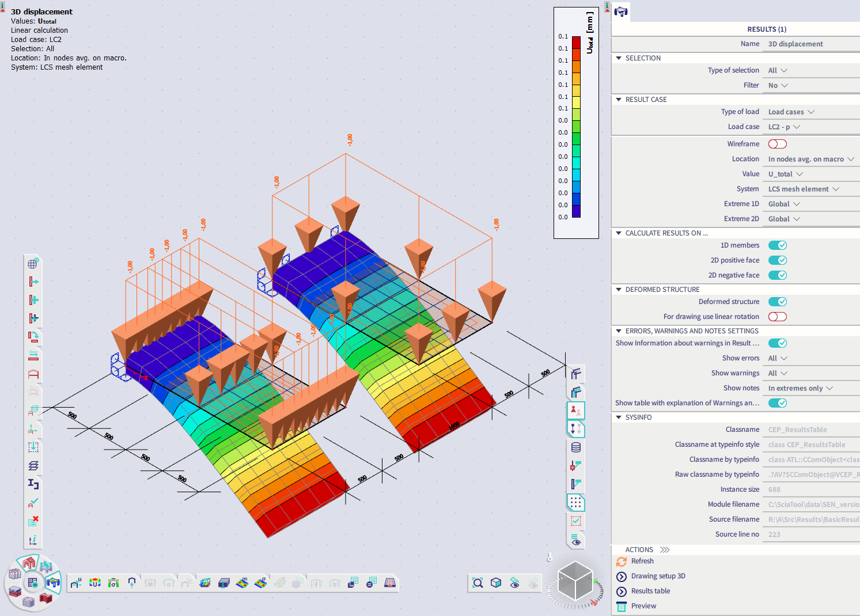Image resolution: width=860 pixels, height=616 pixels.
Task: Expand the ACTIONS menu chevrons
Action: click(666, 549)
